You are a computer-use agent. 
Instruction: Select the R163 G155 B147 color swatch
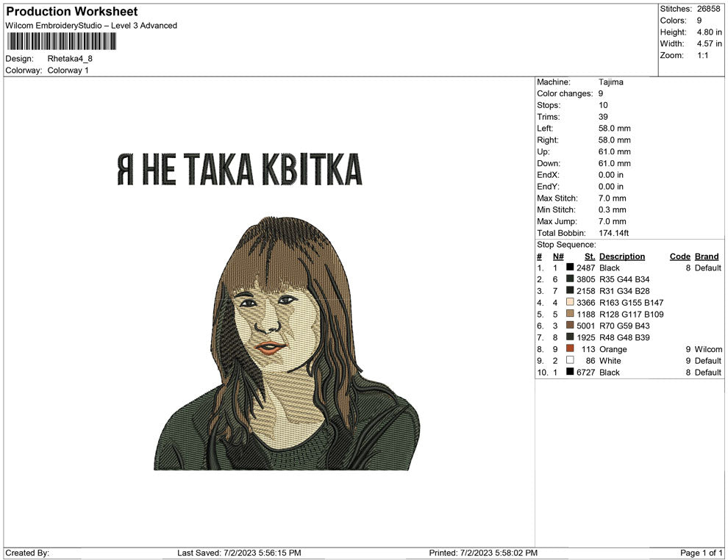pyautogui.click(x=570, y=303)
